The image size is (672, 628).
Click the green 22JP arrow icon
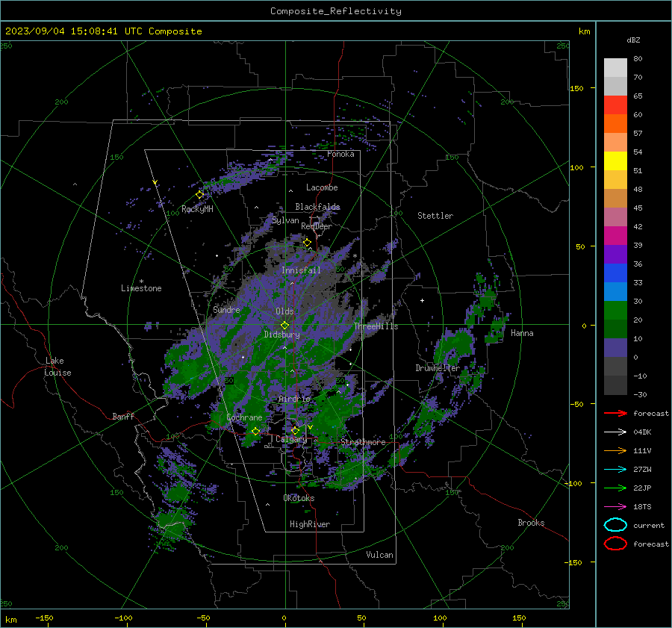[x=615, y=488]
